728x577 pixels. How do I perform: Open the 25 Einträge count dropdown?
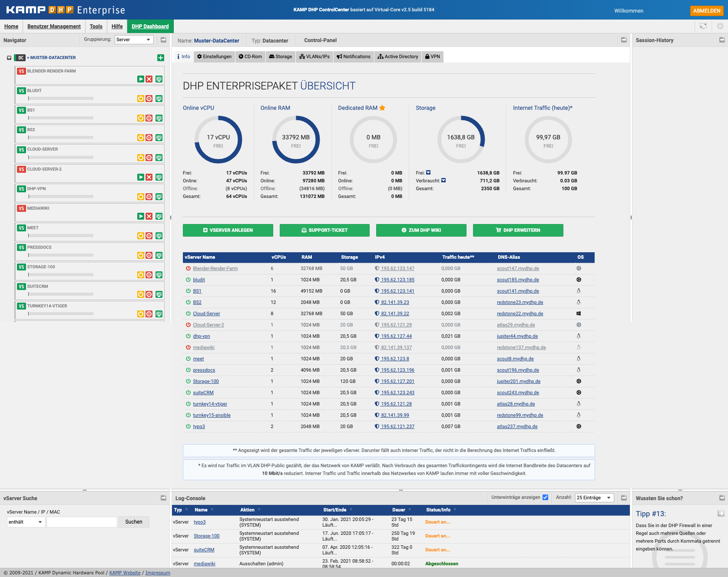tap(594, 498)
